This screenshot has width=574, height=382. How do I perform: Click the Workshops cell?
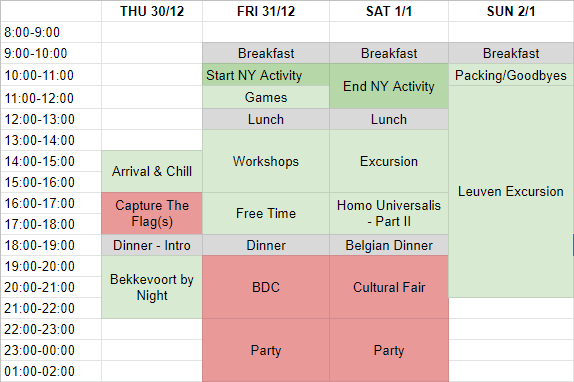(x=266, y=161)
